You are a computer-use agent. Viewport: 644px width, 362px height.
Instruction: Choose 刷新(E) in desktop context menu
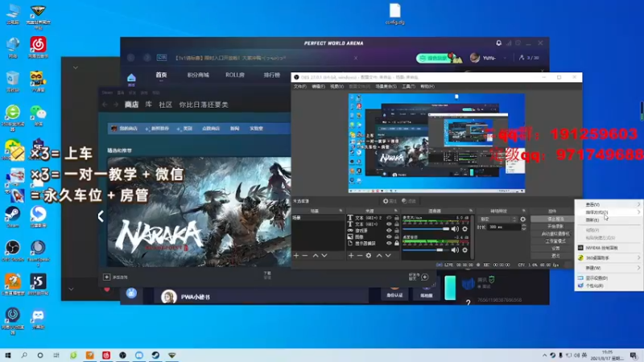tap(609, 220)
